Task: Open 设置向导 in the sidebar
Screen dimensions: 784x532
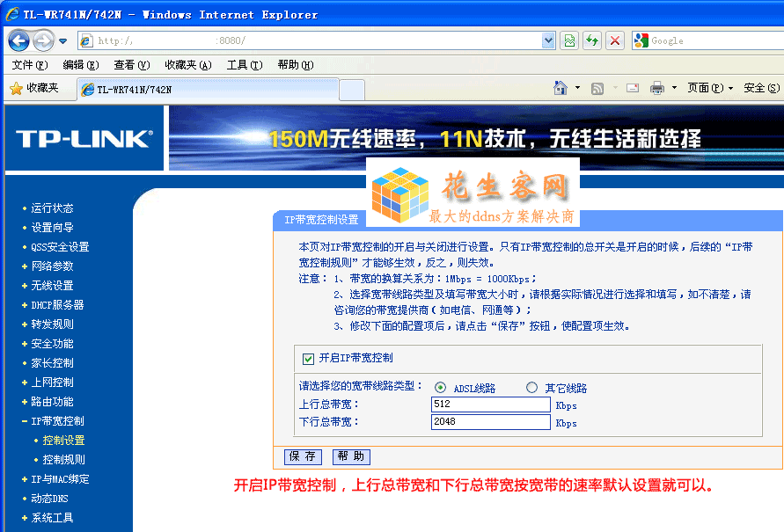Action: coord(52,228)
